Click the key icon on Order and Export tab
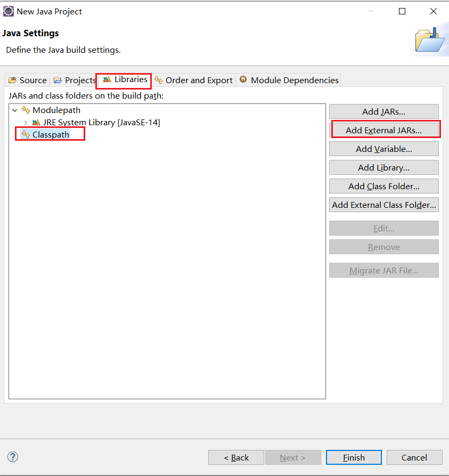Screen dimensions: 449x476 158,80
